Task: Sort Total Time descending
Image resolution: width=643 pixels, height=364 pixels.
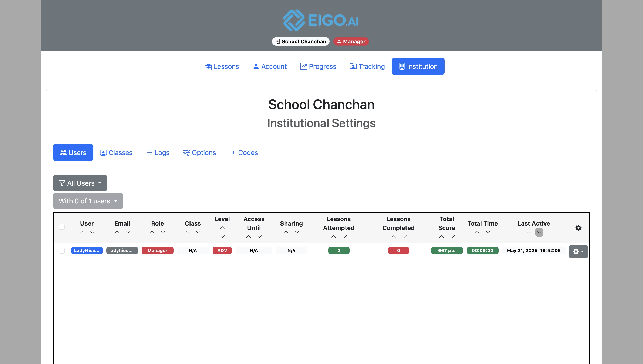Action: click(488, 232)
